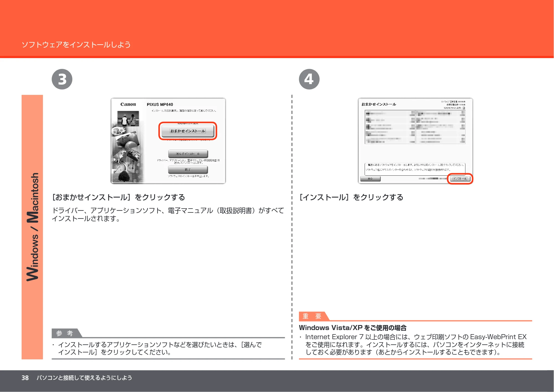Click the 使用容量合計 label
The height and width of the screenshot is (392, 554).
pos(452,105)
